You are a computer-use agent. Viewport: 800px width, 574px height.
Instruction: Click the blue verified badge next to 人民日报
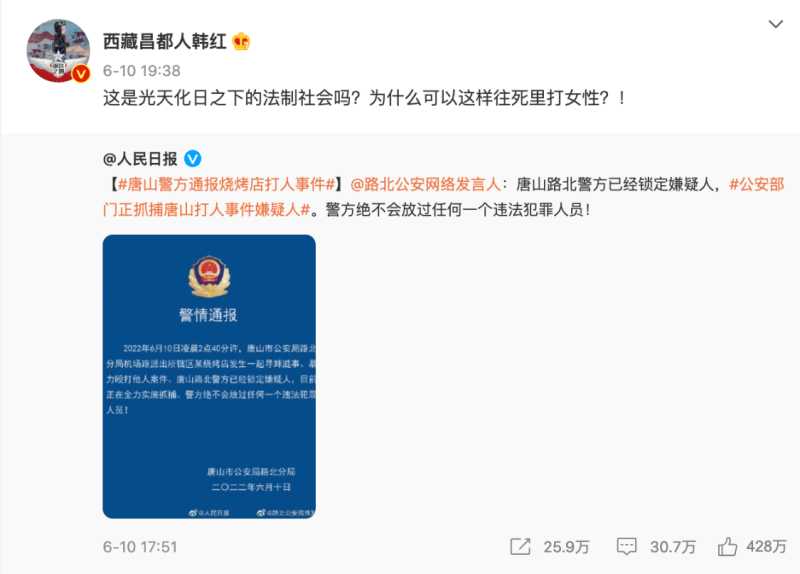pyautogui.click(x=192, y=159)
